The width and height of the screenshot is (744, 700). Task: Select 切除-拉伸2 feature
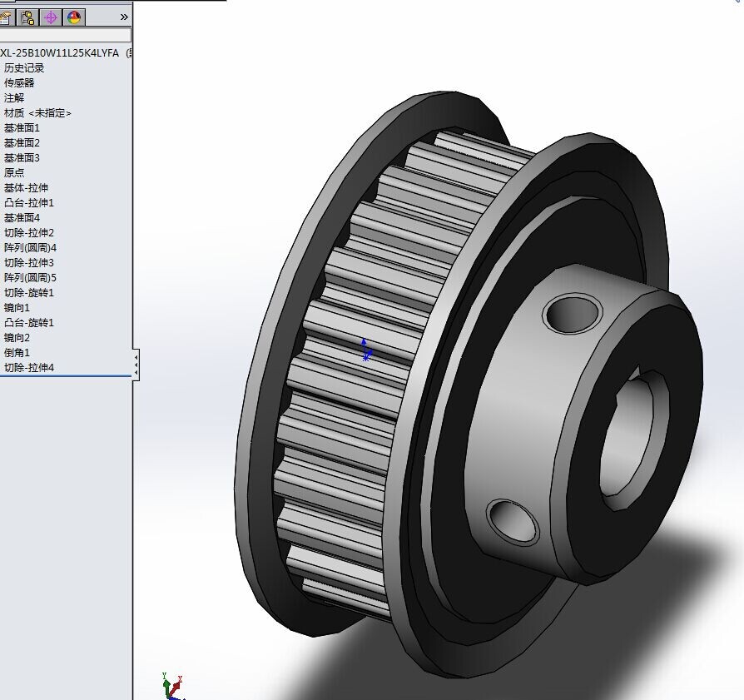pyautogui.click(x=29, y=233)
